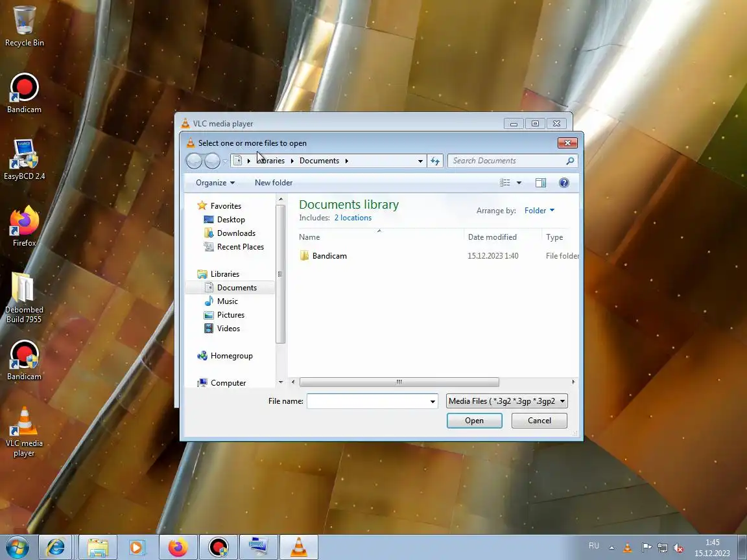
Task: Click the Forward navigation button in the dialog
Action: 212,161
